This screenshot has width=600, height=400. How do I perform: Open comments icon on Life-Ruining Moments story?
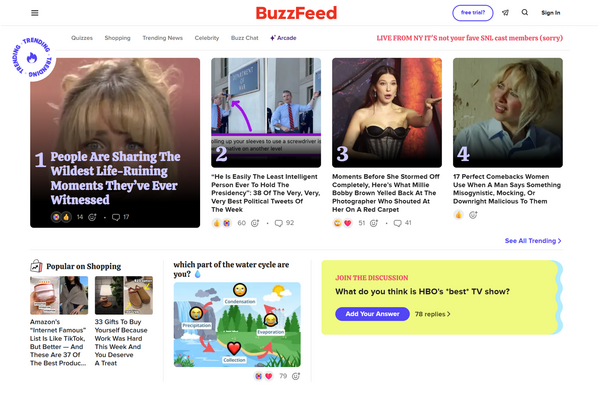pyautogui.click(x=116, y=217)
